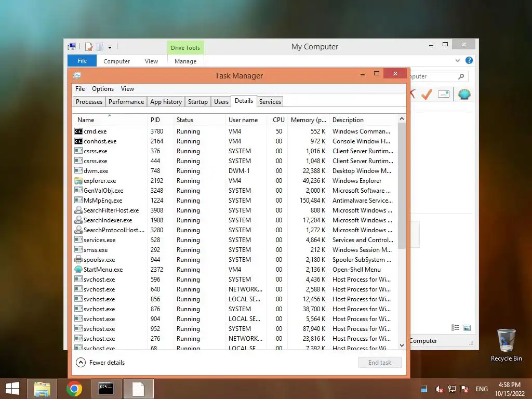
Task: Launch Chrome from the taskbar
Action: (x=74, y=389)
